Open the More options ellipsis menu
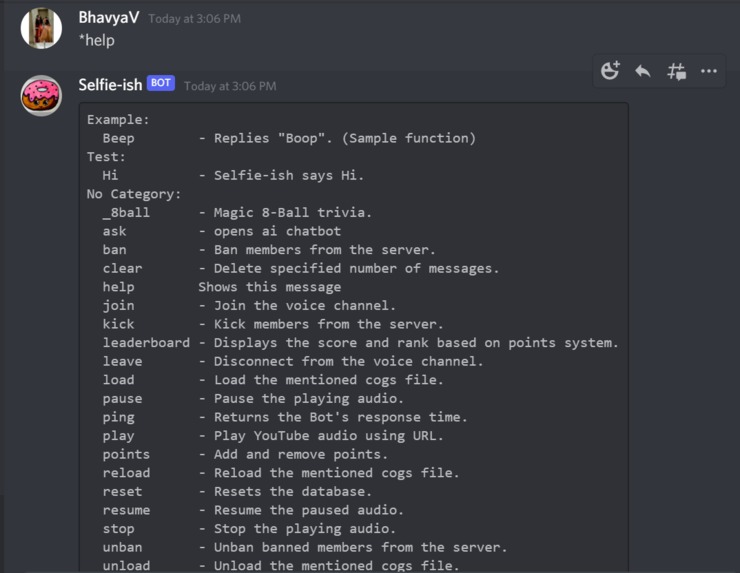Viewport: 740px width, 573px height. pos(709,71)
